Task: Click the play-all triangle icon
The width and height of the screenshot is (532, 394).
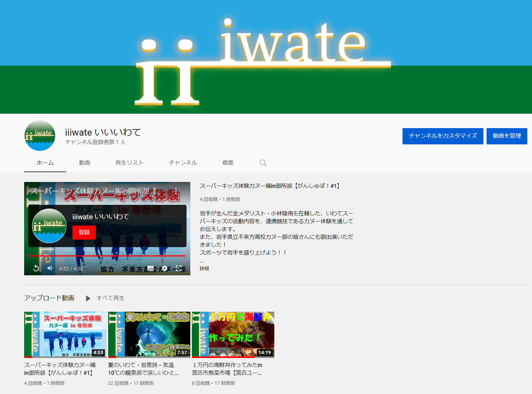Action: click(88, 298)
